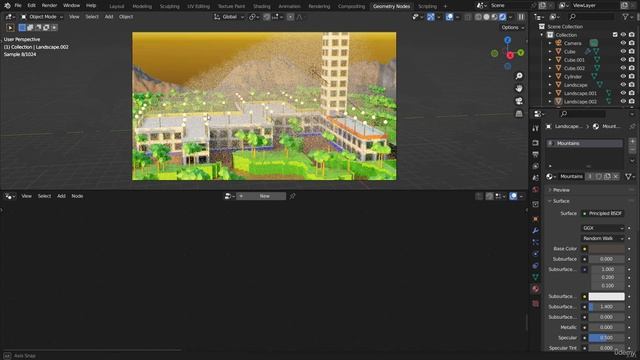Open the Render properties tab
Screen dimensions: 640x360
pyautogui.click(x=536, y=143)
